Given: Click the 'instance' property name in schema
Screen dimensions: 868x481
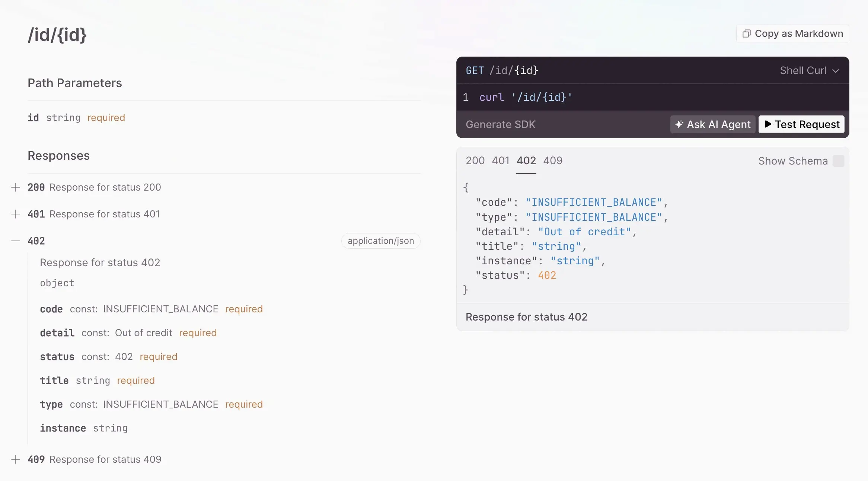Looking at the screenshot, I should pyautogui.click(x=63, y=428).
